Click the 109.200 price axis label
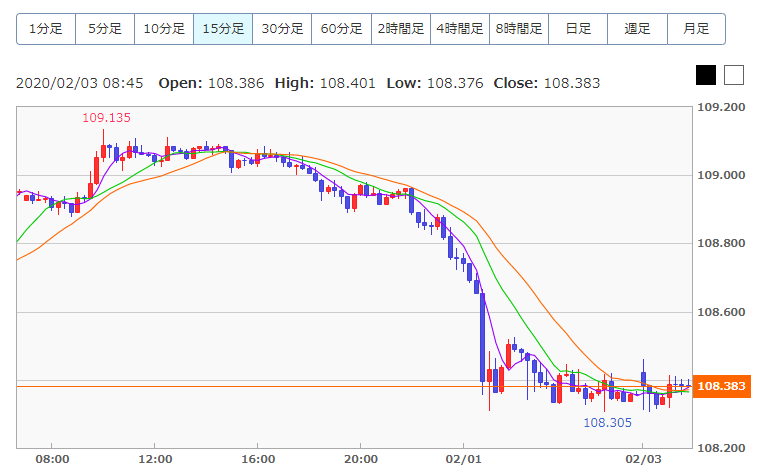This screenshot has height=474, width=763. (x=721, y=107)
